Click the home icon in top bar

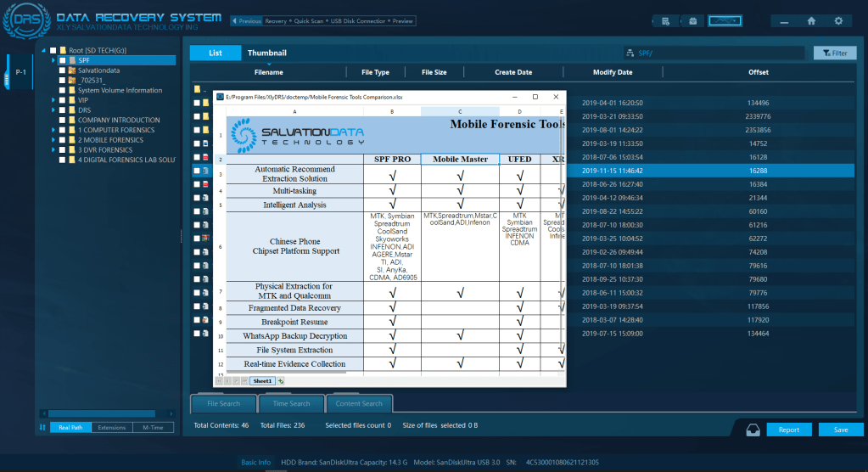[811, 20]
